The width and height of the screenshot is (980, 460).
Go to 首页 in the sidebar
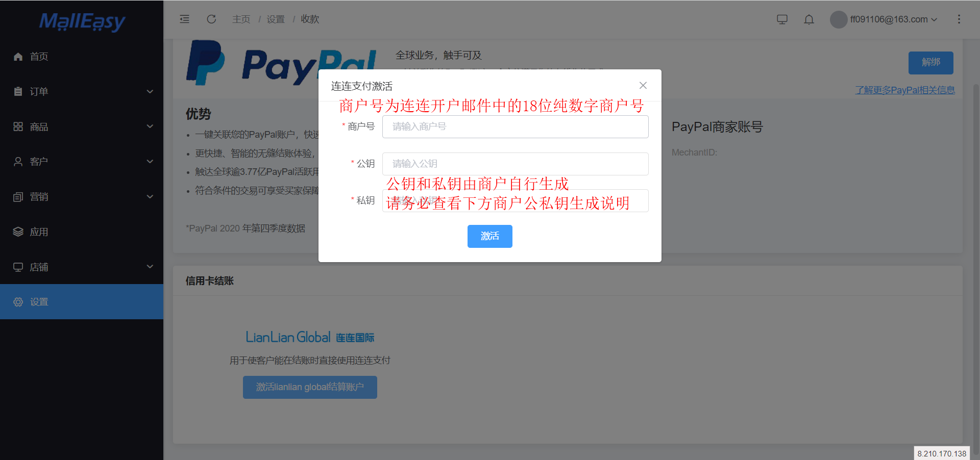click(x=82, y=57)
